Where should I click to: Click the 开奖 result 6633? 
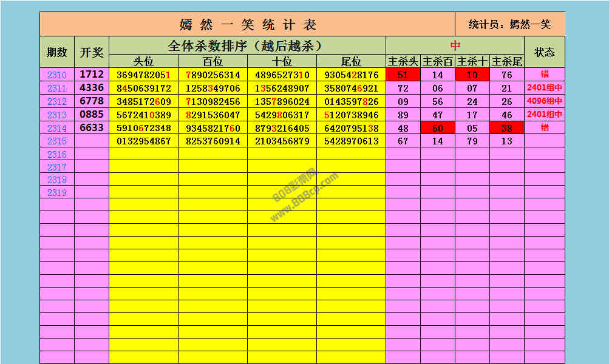tap(92, 127)
